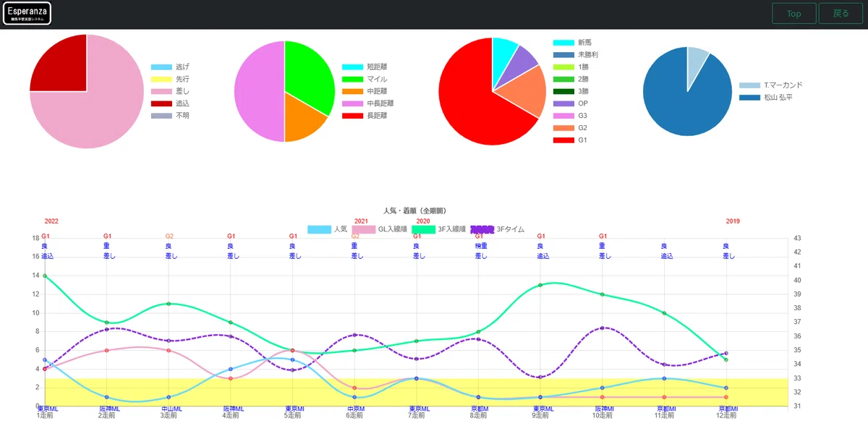Image resolution: width=868 pixels, height=426 pixels.
Task: Toggle the 3勝 legend item
Action: pos(571,91)
